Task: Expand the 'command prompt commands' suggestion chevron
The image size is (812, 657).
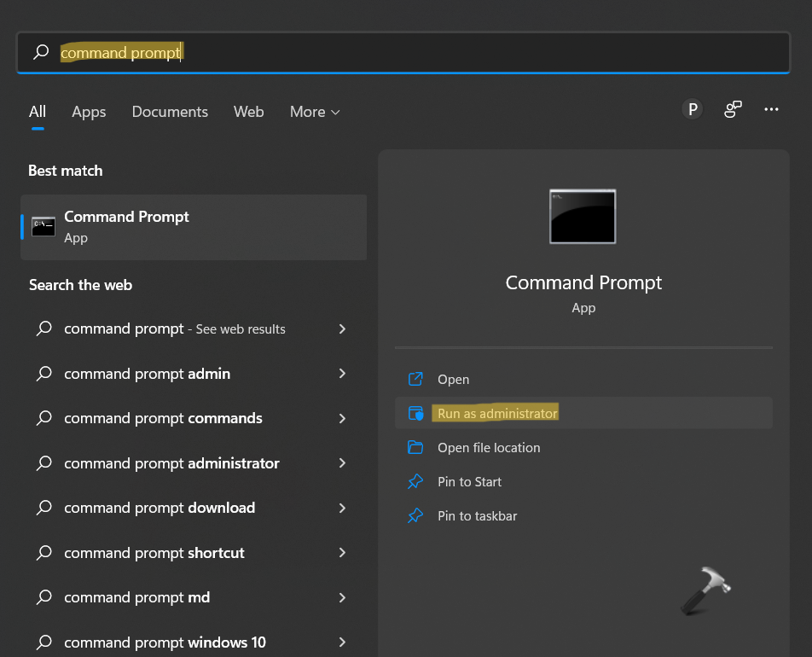Action: [x=342, y=418]
